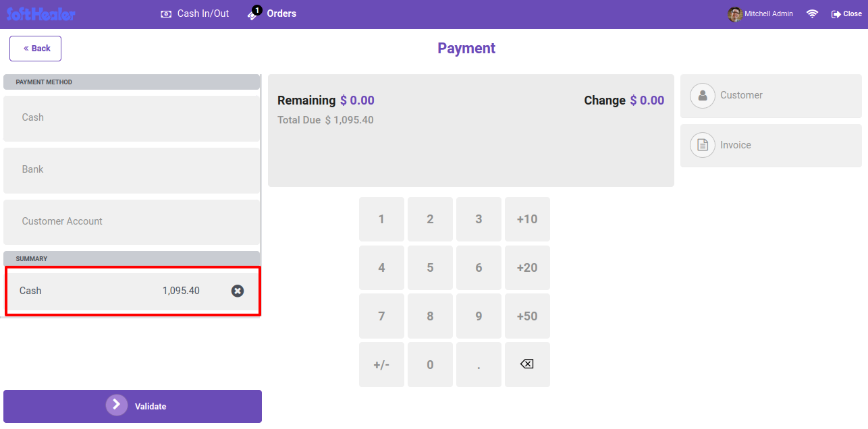Click the Mitchell Admin avatar
This screenshot has width=868, height=429.
pyautogui.click(x=735, y=13)
